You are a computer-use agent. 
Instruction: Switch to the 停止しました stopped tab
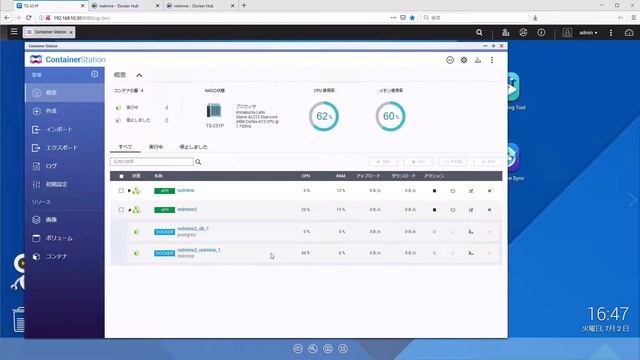pyautogui.click(x=193, y=147)
